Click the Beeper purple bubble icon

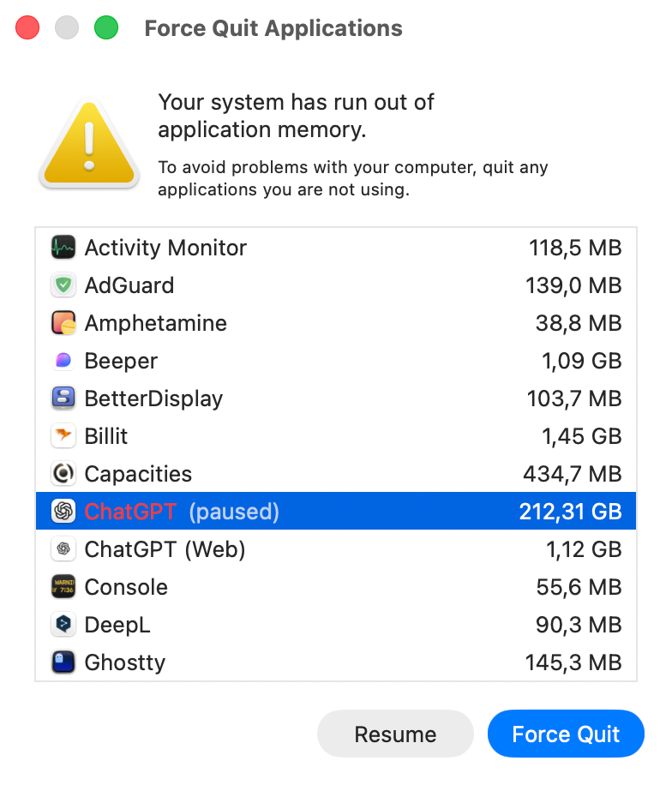(63, 362)
